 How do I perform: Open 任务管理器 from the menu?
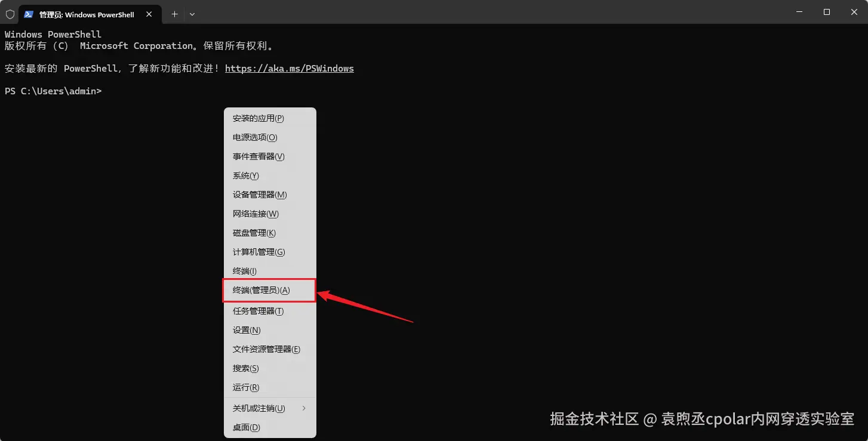258,310
